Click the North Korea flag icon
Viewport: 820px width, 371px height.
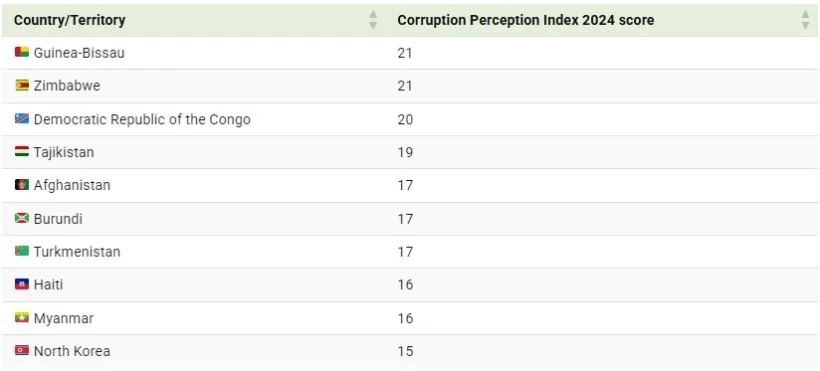point(22,351)
